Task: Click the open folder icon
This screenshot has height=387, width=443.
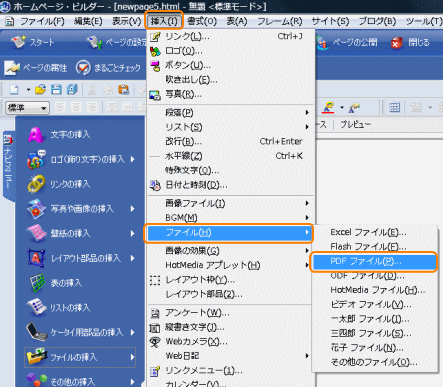Action: pos(40,89)
